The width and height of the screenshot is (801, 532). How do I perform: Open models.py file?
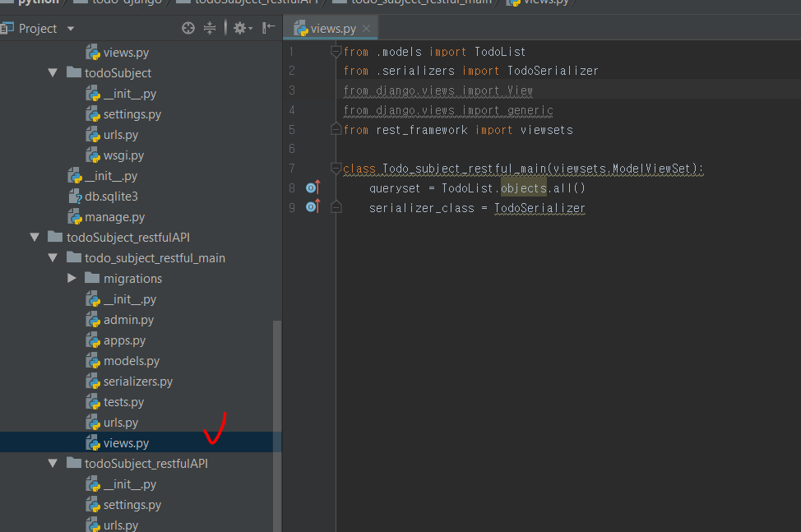pos(132,361)
